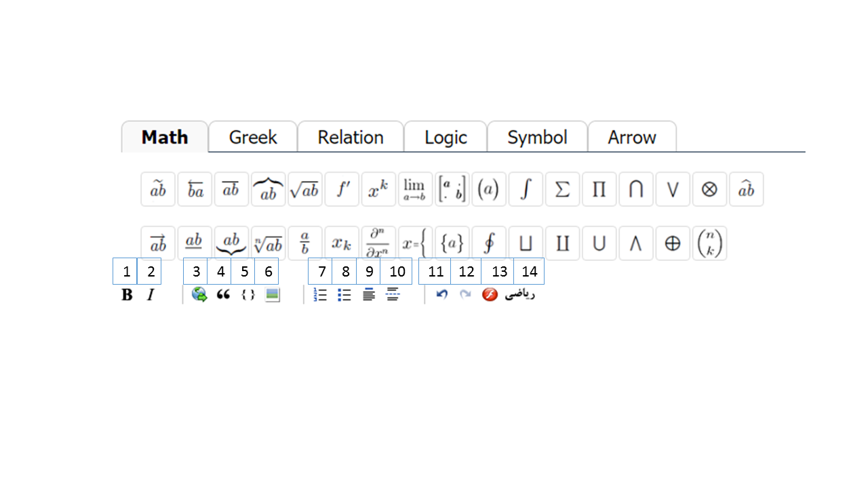Open the insert image icon
Image resolution: width=868 pixels, height=488 pixels.
point(271,294)
